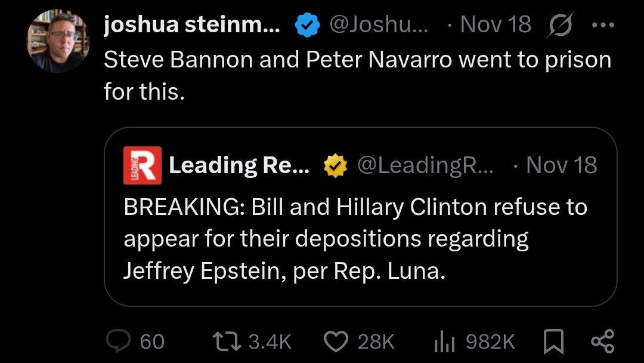
Task: Like the post with heart icon
Action: [336, 341]
